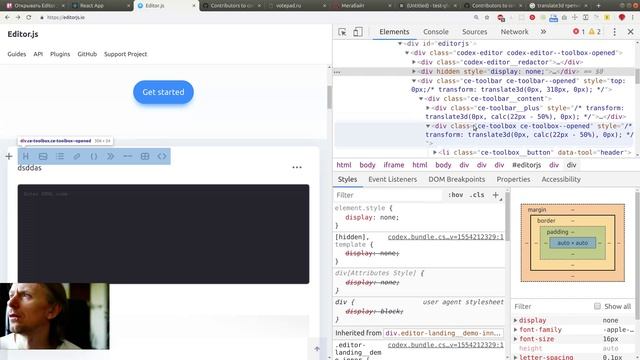Open the first codex.bundle.css source link
Screen dimensions: 640x360
(x=446, y=237)
